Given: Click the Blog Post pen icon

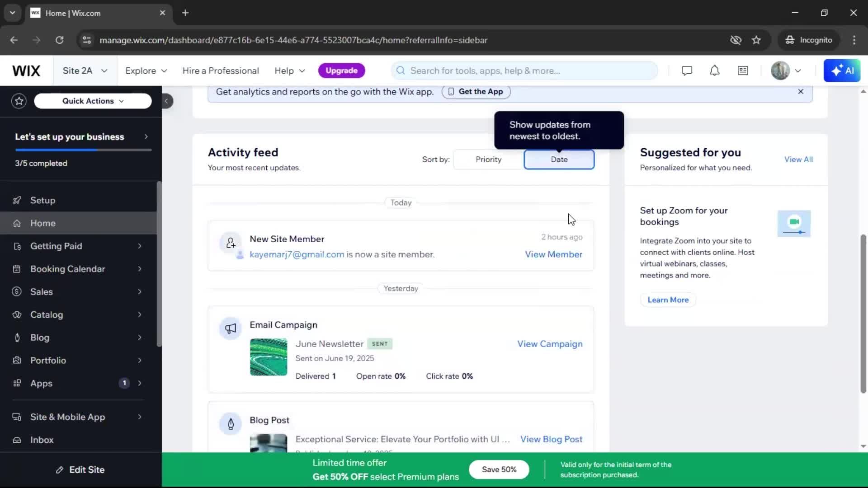Looking at the screenshot, I should (x=231, y=424).
